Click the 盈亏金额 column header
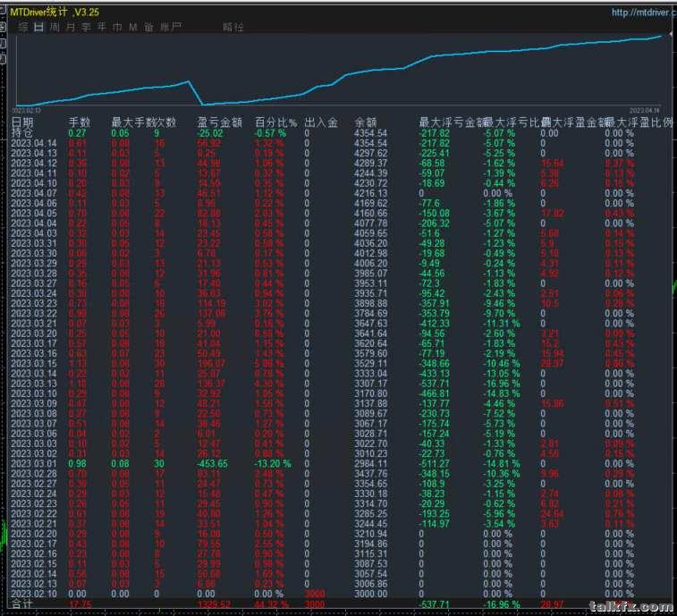Screen dimensions: 677x616 click(220, 122)
